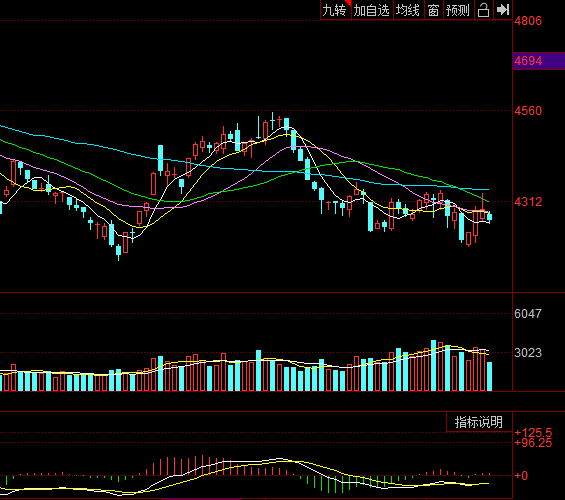Toggle 均线 moving average lines

pyautogui.click(x=408, y=10)
